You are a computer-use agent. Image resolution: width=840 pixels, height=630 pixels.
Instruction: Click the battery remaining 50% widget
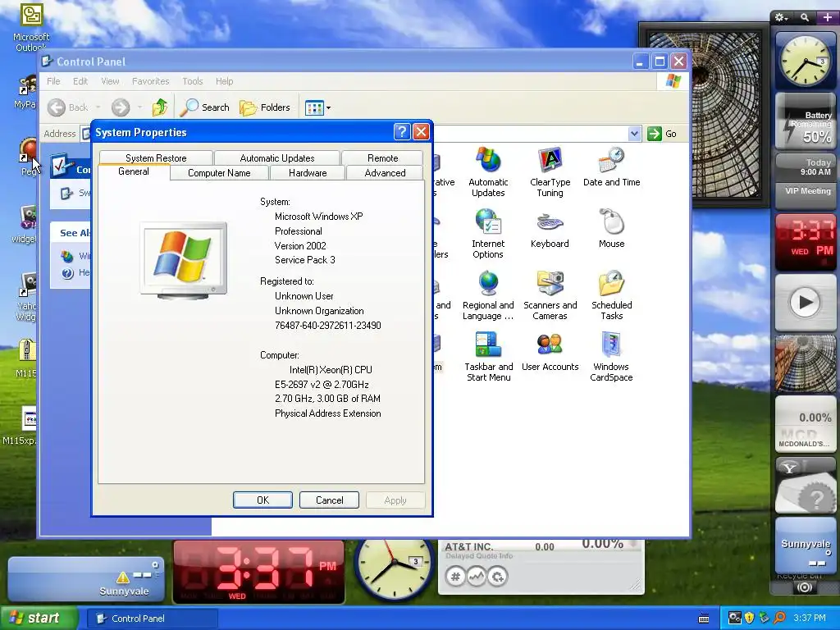click(806, 122)
